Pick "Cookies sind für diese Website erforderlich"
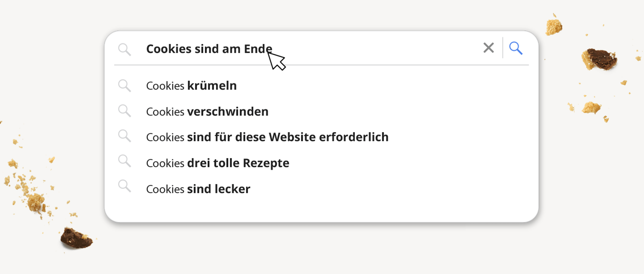The width and height of the screenshot is (644, 274). 267,137
